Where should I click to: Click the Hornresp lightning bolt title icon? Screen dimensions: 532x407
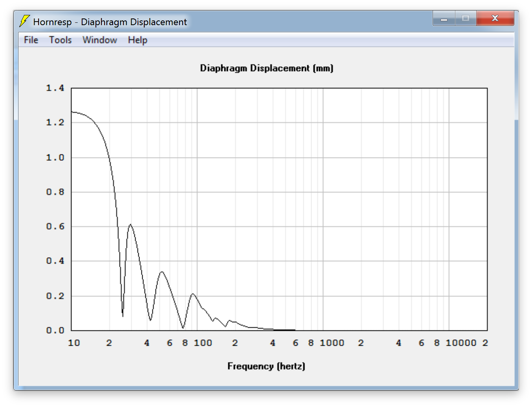point(24,21)
